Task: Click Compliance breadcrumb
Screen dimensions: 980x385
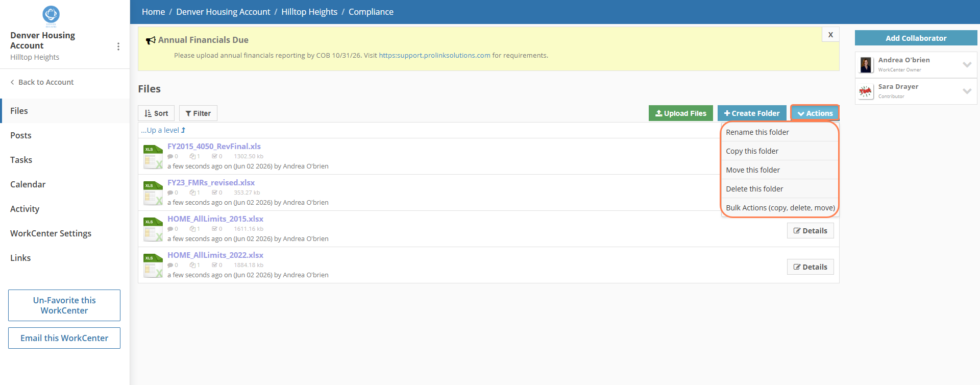Action: 371,12
